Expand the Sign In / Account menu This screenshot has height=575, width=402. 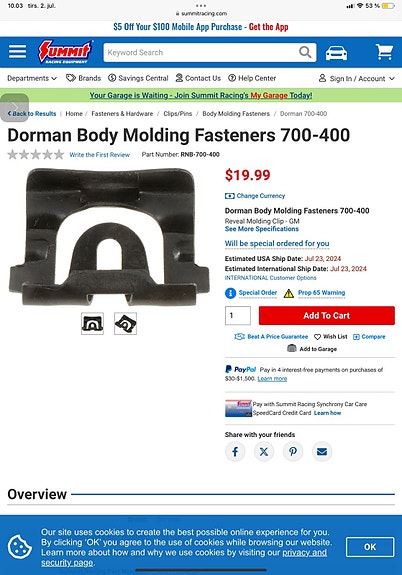pos(357,78)
